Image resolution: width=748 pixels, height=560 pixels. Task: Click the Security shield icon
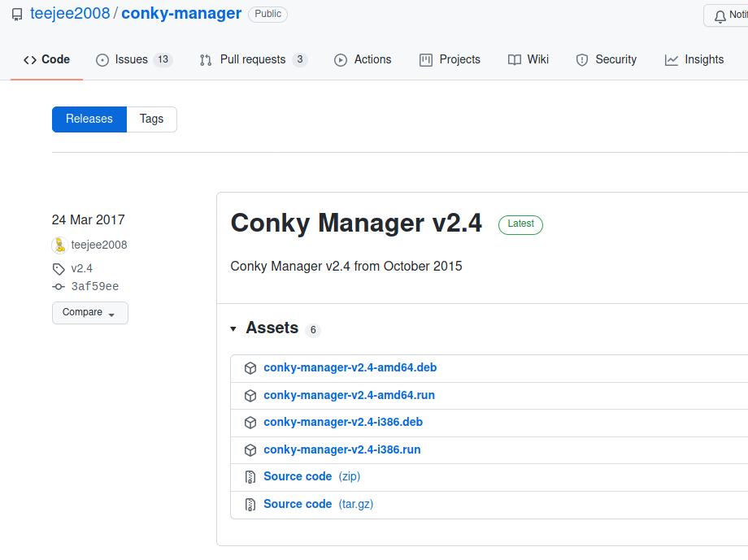582,60
